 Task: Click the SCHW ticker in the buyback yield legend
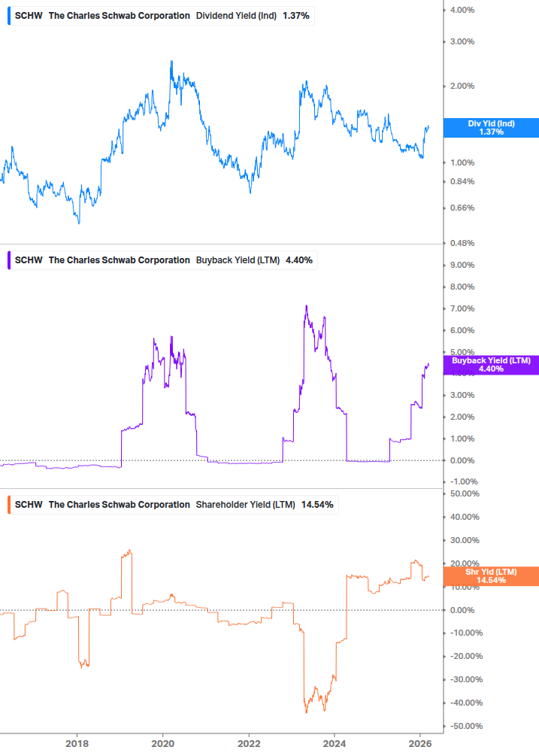pos(29,260)
